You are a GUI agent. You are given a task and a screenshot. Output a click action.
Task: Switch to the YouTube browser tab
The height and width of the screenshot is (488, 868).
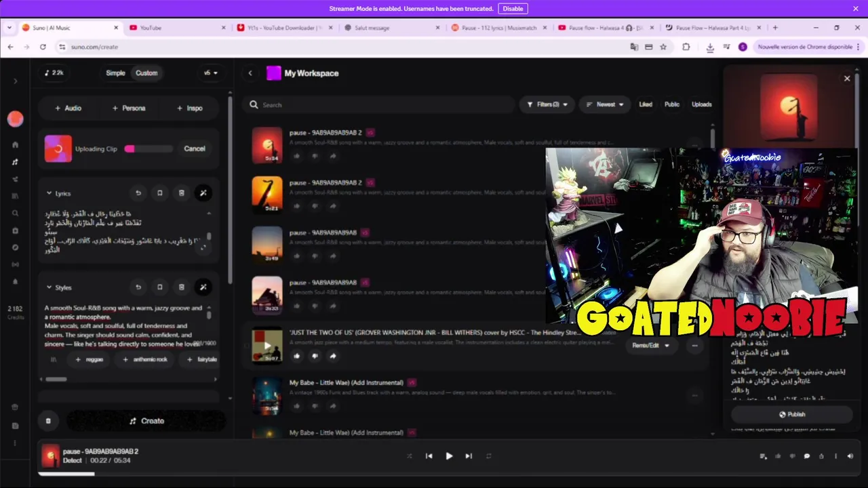coord(176,28)
